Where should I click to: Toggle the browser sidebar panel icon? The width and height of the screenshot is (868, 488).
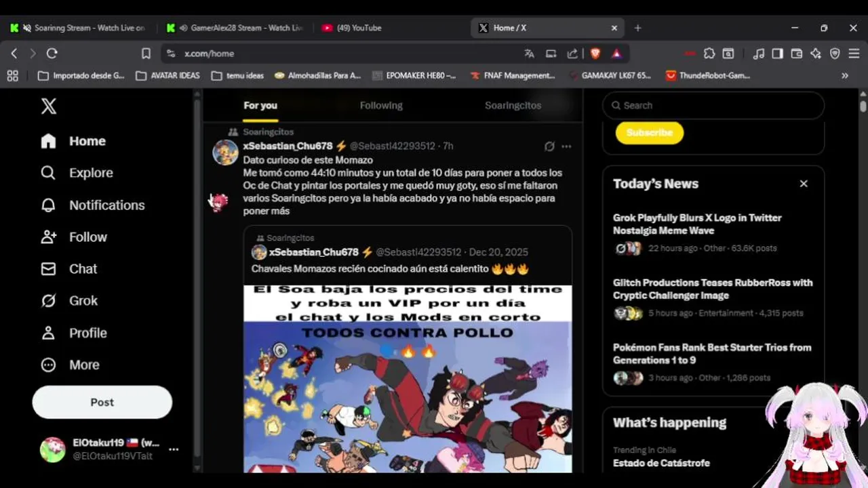778,53
